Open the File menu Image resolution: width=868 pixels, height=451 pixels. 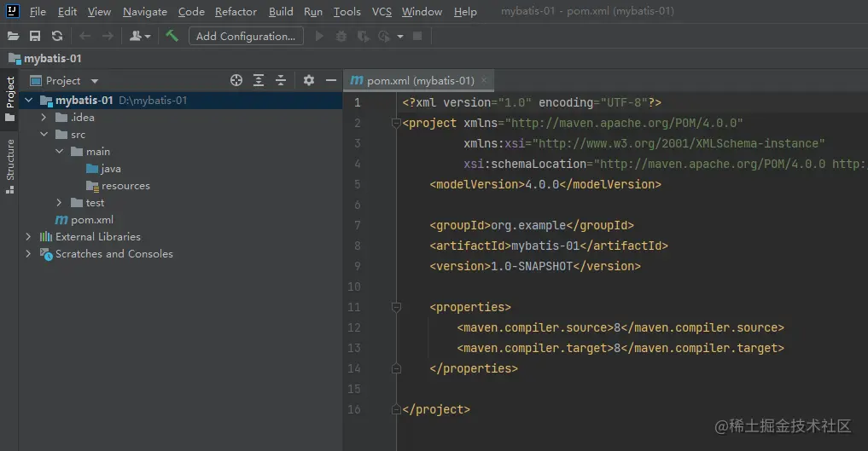pos(38,12)
